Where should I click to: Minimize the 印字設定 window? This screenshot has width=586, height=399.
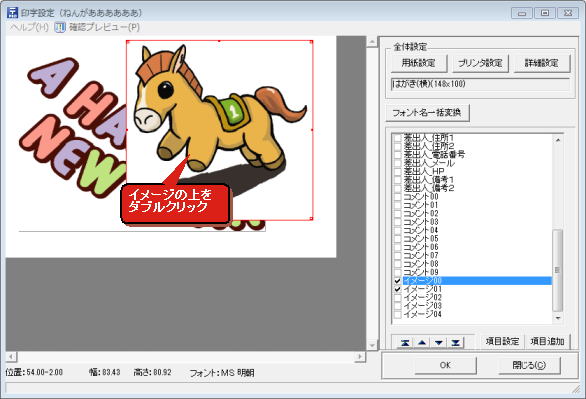(522, 13)
